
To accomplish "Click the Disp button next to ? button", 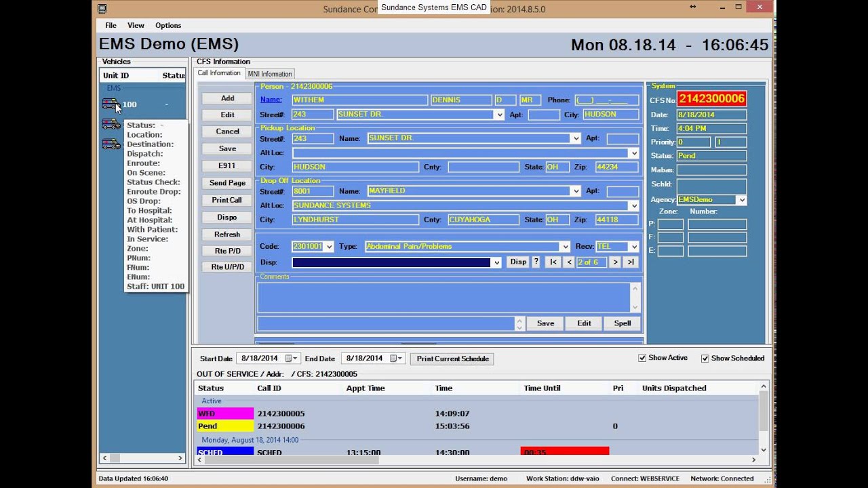I will [x=518, y=262].
